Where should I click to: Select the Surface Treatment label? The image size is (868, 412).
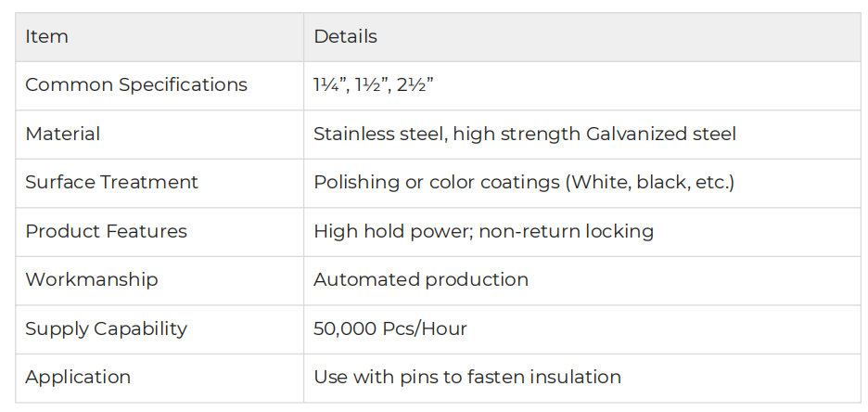coord(112,182)
